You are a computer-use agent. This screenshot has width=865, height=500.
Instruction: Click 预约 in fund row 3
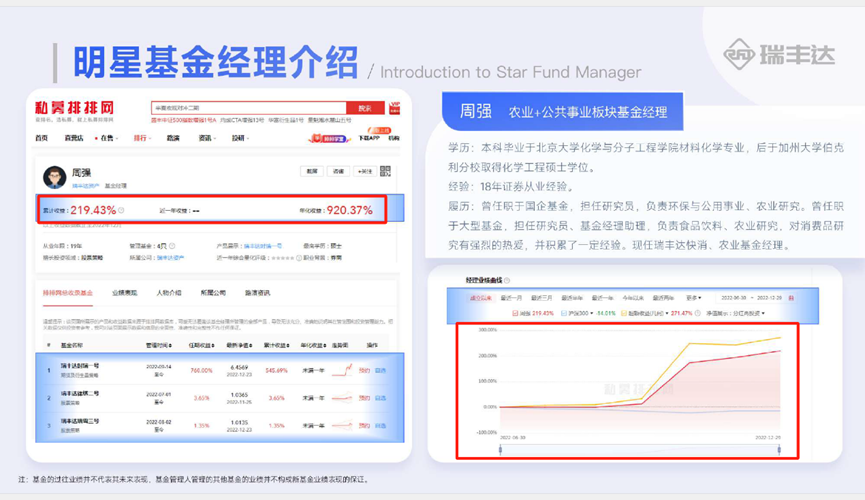tap(364, 425)
